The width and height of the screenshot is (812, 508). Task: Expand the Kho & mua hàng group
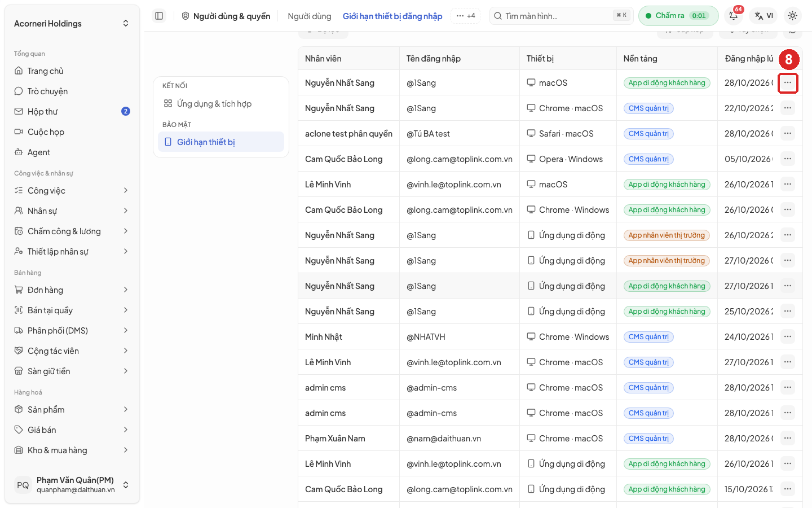coord(72,450)
